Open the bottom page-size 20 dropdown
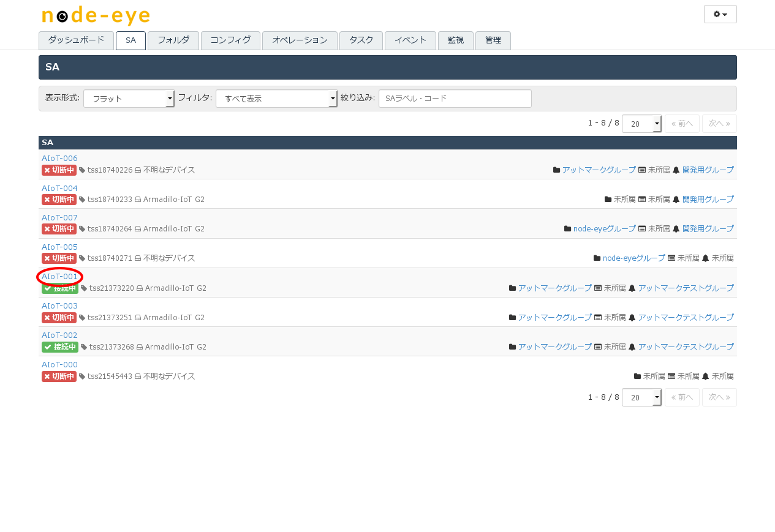This screenshot has height=532, width=775. (641, 397)
